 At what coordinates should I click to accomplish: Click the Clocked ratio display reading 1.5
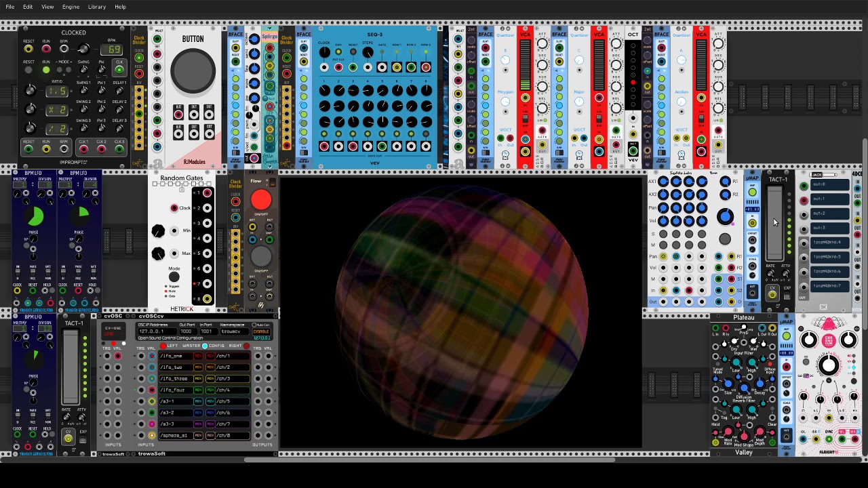(57, 91)
